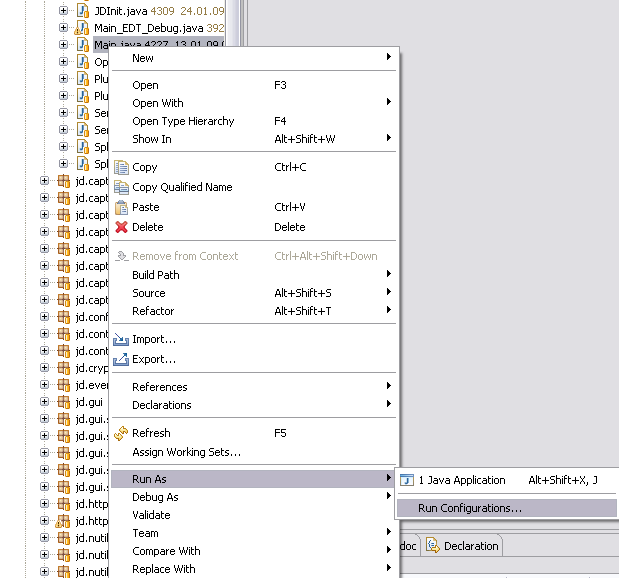The height and width of the screenshot is (578, 619).
Task: Choose Open Type Hierarchy
Action: (183, 121)
